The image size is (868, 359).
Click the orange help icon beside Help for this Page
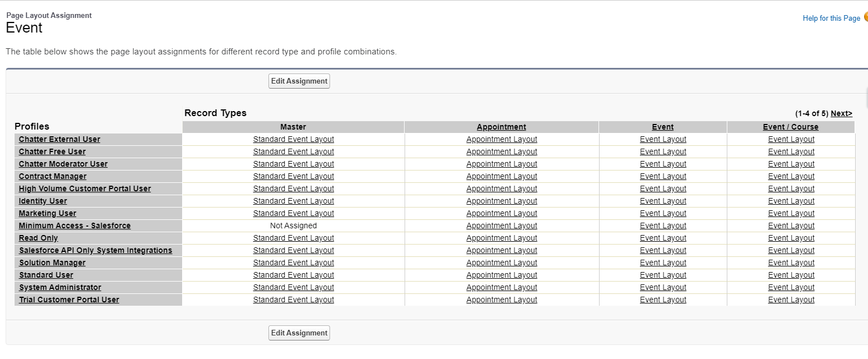(866, 17)
